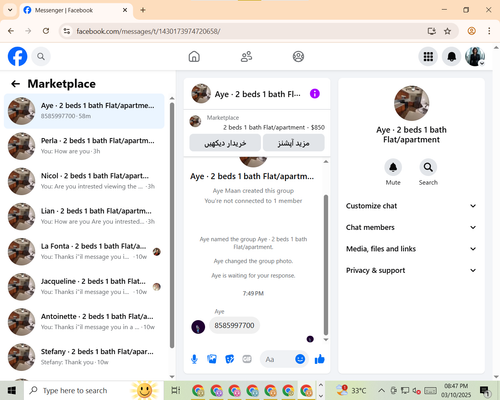Open the Menu grid icon
500x400 pixels.
[428, 57]
